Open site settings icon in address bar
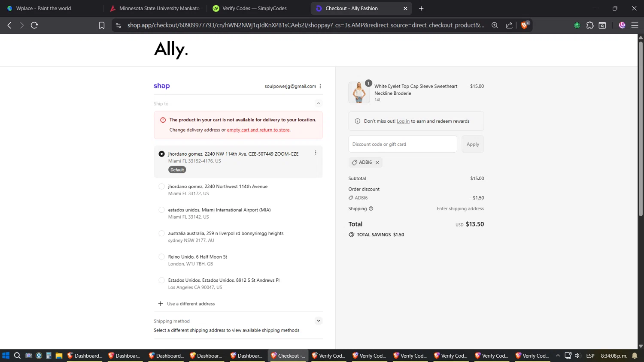 [x=118, y=25]
